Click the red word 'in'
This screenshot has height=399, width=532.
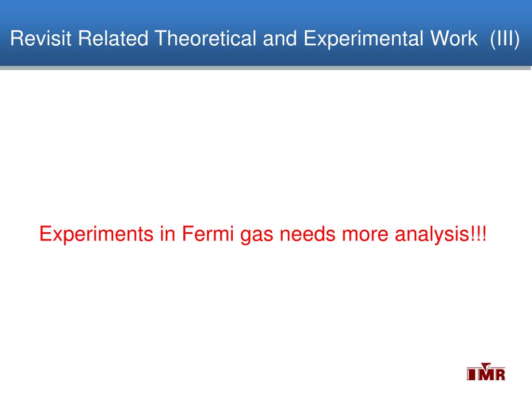168,233
